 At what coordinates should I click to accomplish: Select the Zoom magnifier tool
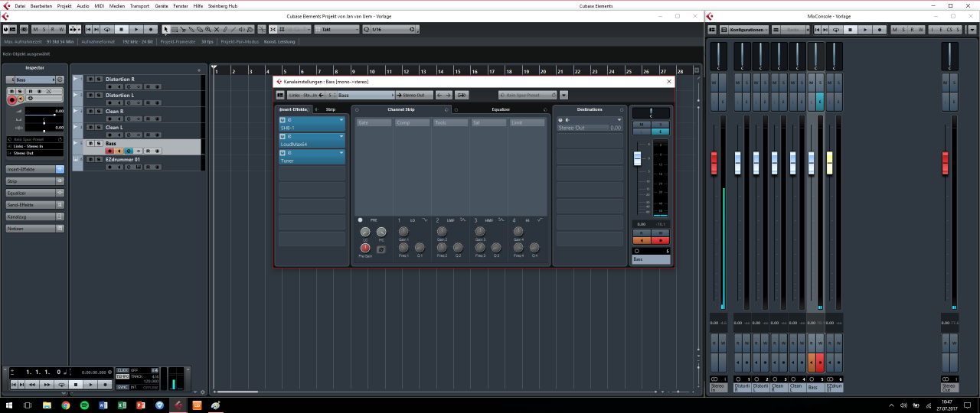pyautogui.click(x=208, y=29)
